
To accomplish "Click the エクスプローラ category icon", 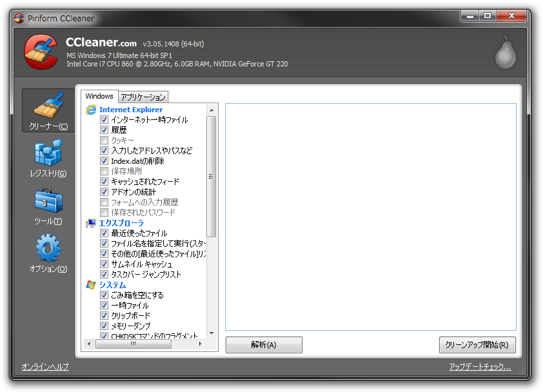I will click(91, 223).
